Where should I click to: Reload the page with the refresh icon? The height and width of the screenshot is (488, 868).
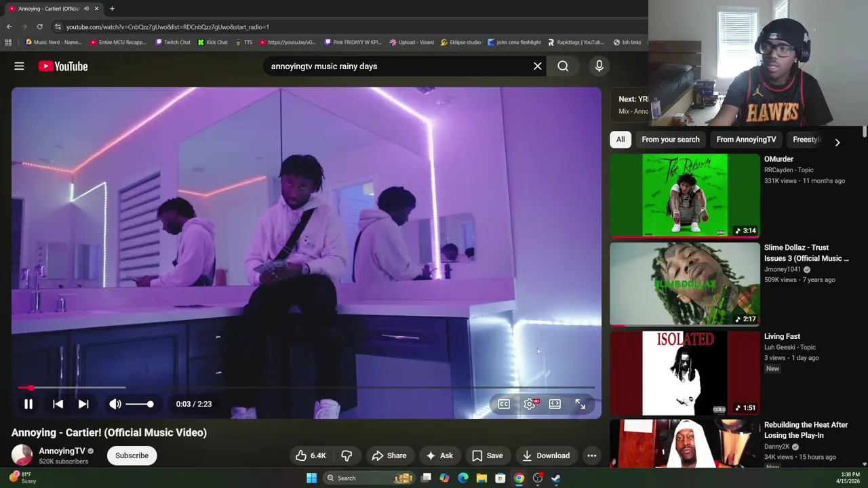click(39, 26)
